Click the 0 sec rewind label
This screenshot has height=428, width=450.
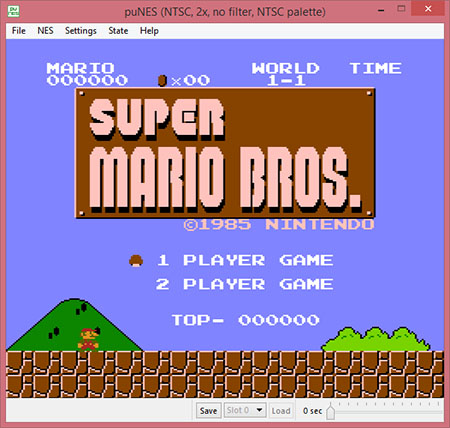pos(312,411)
